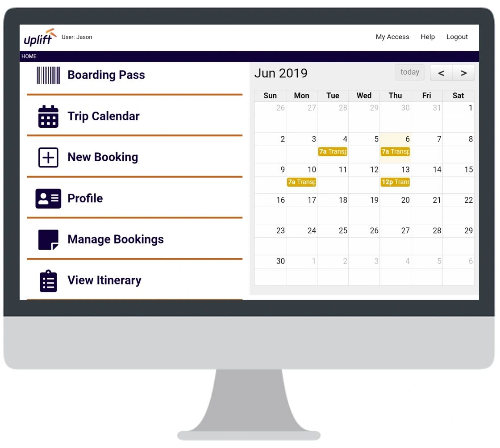Click the My Access menu option
This screenshot has height=448, width=500.
coord(392,37)
